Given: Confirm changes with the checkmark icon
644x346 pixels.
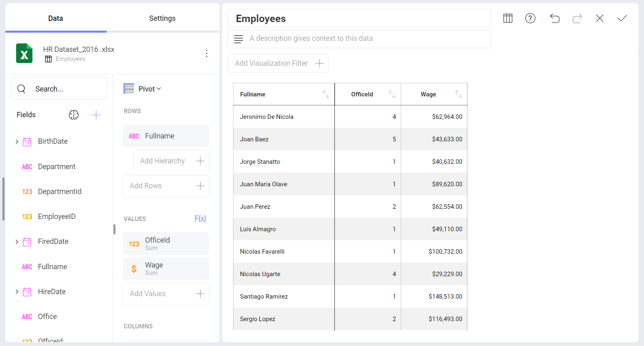Looking at the screenshot, I should click(x=622, y=18).
